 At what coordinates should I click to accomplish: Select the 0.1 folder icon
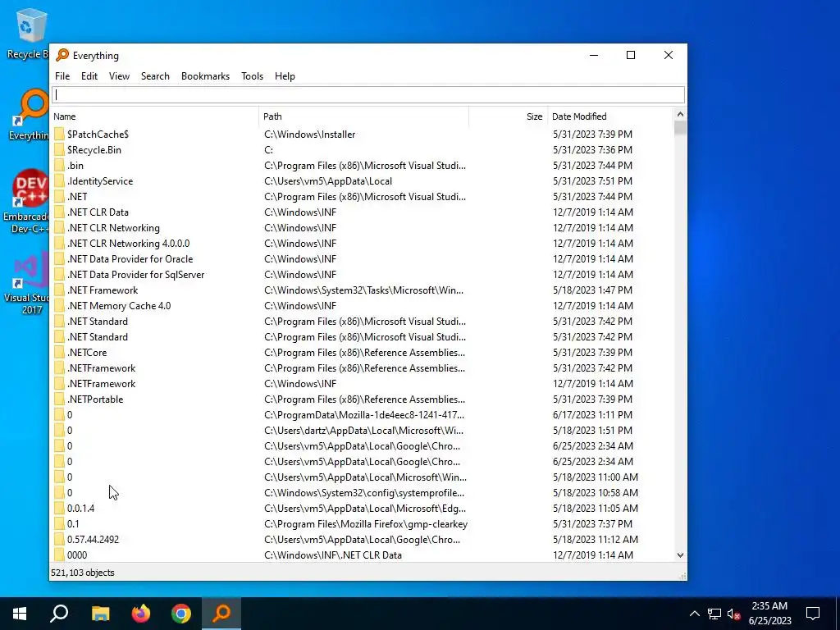coord(59,524)
